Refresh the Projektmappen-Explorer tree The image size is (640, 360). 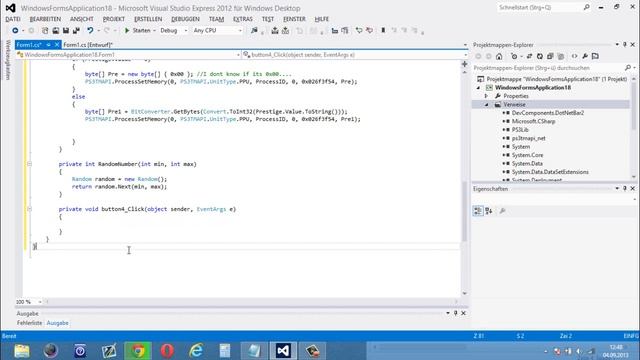540,56
